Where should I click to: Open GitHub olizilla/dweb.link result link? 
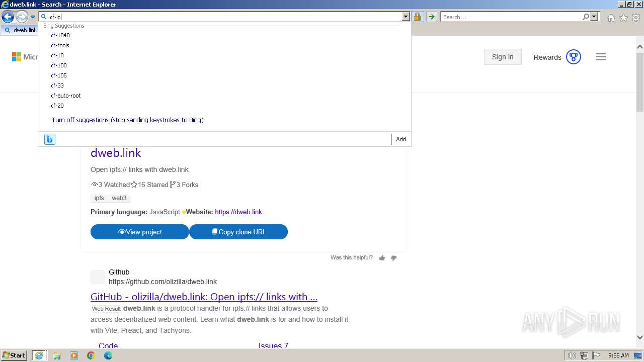(204, 296)
